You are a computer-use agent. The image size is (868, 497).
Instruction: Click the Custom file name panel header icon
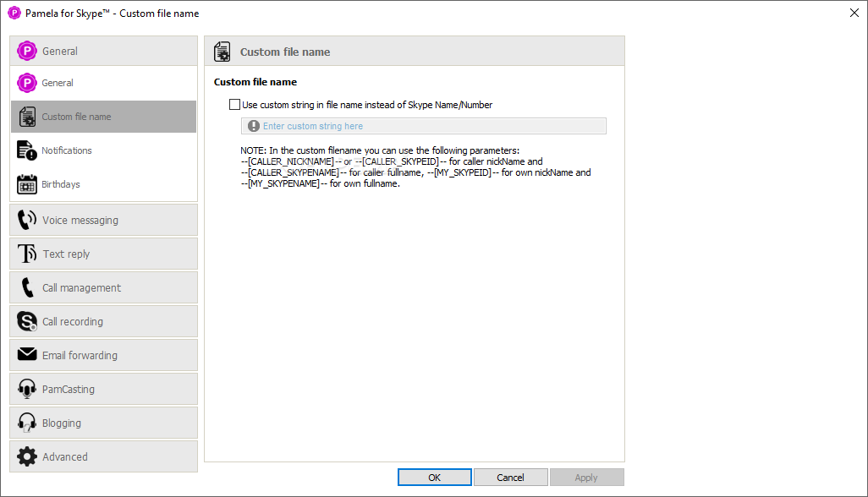[222, 52]
